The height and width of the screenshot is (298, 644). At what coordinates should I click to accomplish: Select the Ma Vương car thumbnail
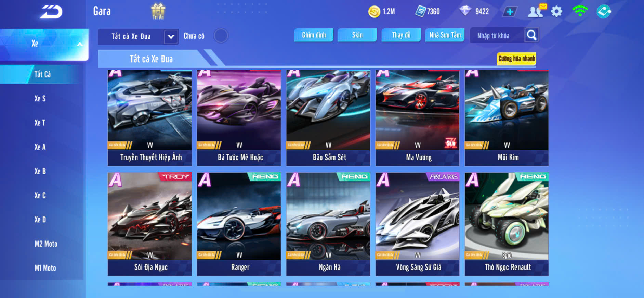417,110
